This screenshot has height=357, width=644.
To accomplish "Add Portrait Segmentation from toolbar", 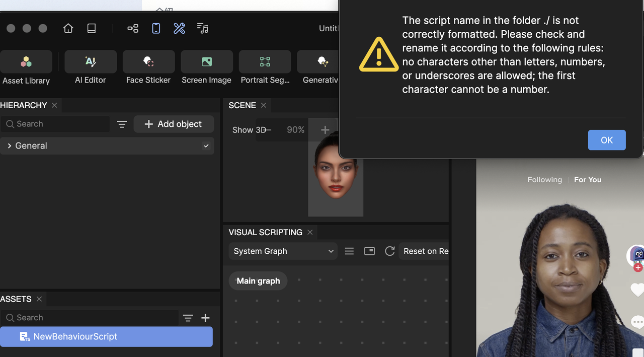I will click(265, 68).
